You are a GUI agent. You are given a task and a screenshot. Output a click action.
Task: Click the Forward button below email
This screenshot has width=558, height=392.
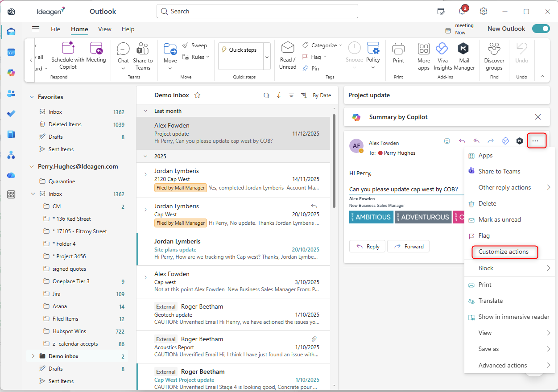click(408, 247)
